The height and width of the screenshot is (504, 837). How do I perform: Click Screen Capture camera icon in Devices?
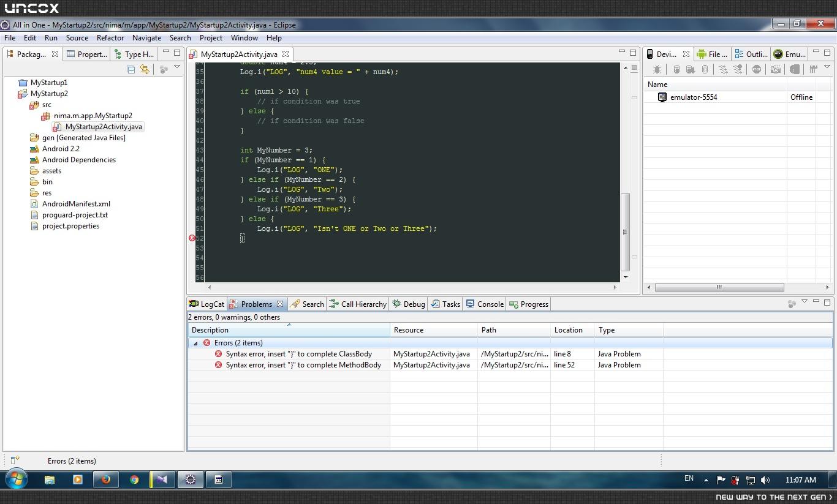(x=776, y=70)
